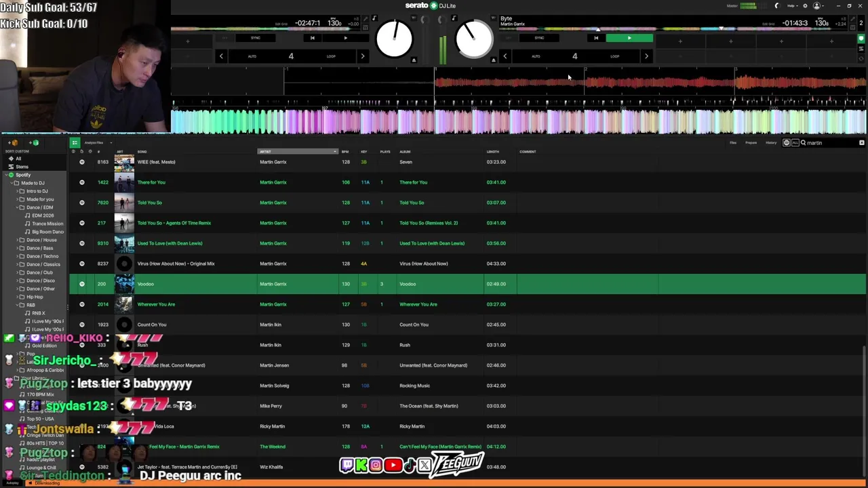Toggle AUTO loop on the right deck
Image resolution: width=868 pixels, height=488 pixels.
(x=536, y=56)
